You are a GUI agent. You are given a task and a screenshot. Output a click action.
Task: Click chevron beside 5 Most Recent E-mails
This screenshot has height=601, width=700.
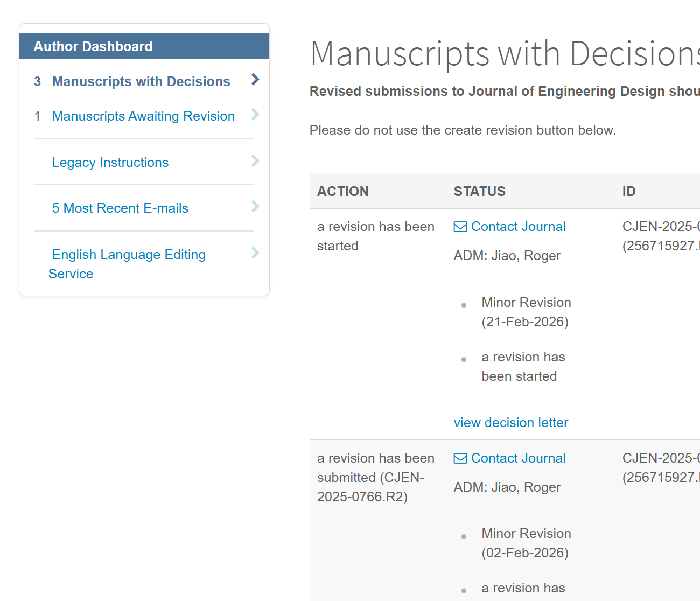tap(255, 206)
